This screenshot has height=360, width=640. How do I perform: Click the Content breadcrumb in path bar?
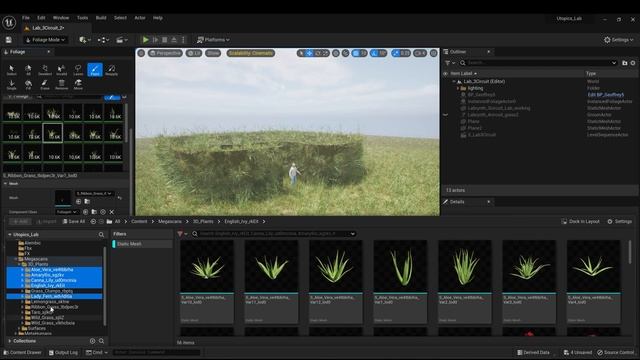point(139,222)
